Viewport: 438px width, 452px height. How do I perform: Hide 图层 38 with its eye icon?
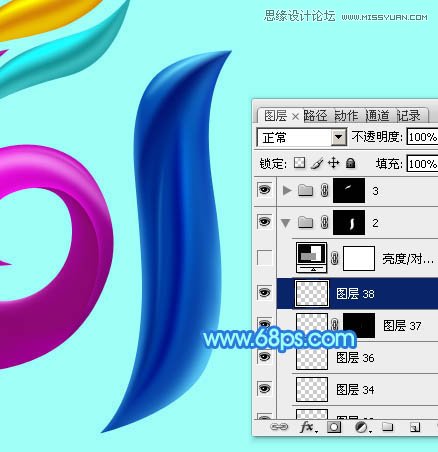(x=265, y=293)
